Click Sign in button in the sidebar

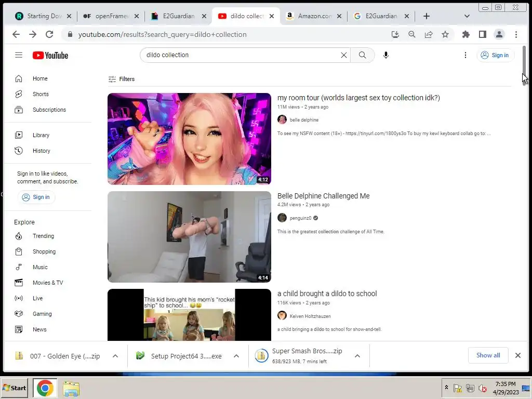click(x=36, y=197)
